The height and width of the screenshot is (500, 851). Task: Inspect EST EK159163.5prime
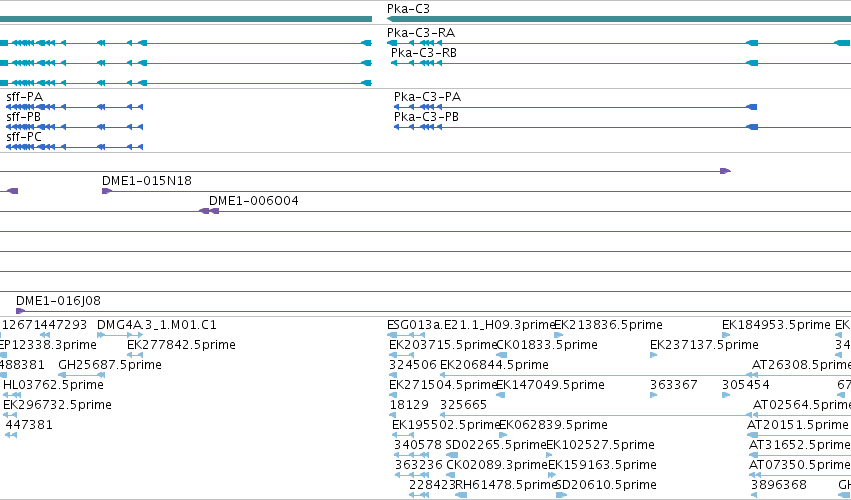tap(602, 465)
